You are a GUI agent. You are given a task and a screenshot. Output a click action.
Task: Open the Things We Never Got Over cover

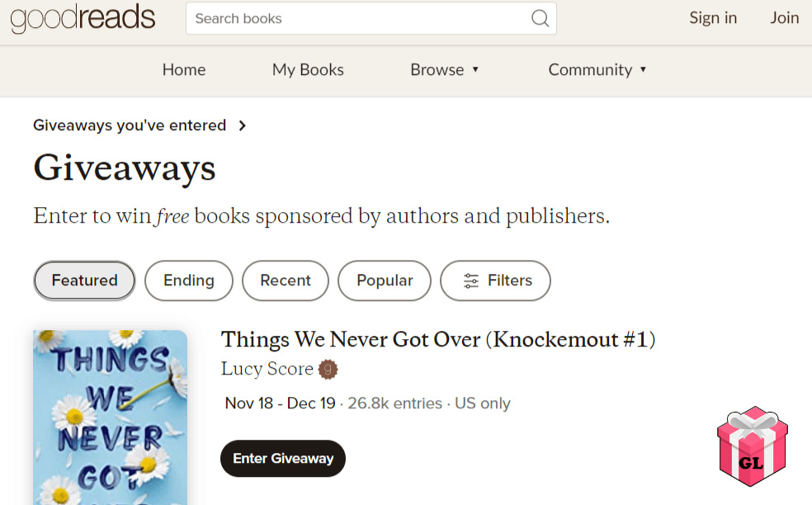coord(111,418)
